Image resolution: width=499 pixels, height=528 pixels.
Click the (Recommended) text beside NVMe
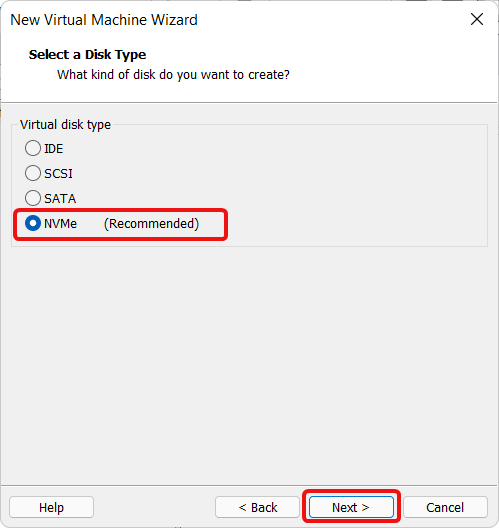point(152,224)
